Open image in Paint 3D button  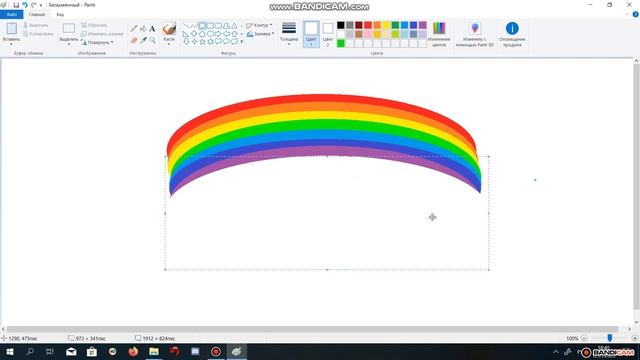point(475,34)
